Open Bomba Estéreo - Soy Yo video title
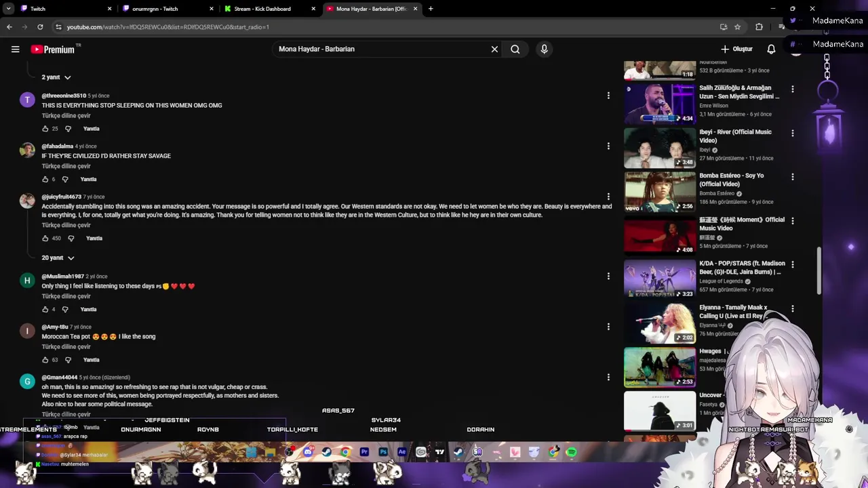The width and height of the screenshot is (868, 488). coord(732,180)
